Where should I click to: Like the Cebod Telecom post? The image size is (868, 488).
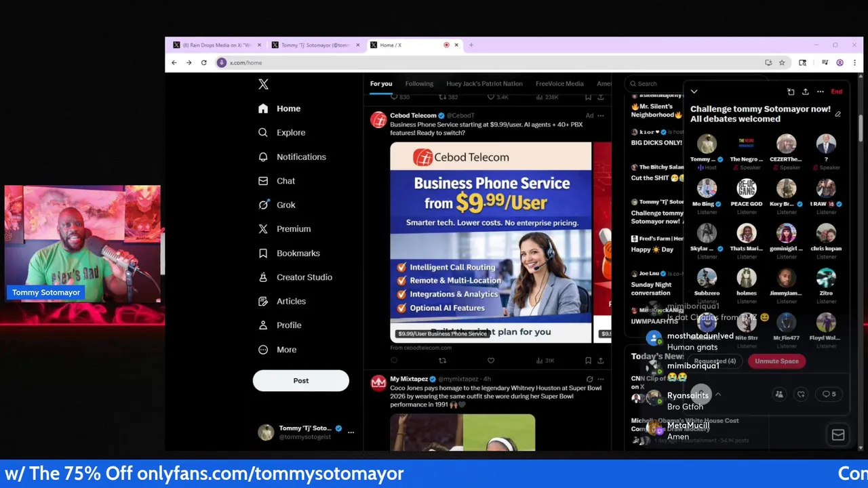[x=491, y=361]
